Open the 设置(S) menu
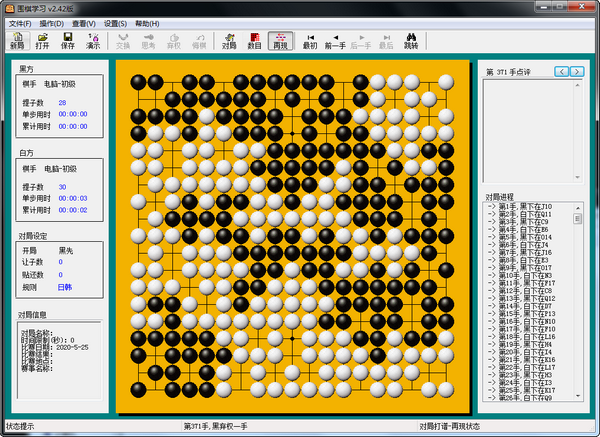This screenshot has height=437, width=600. [x=115, y=22]
